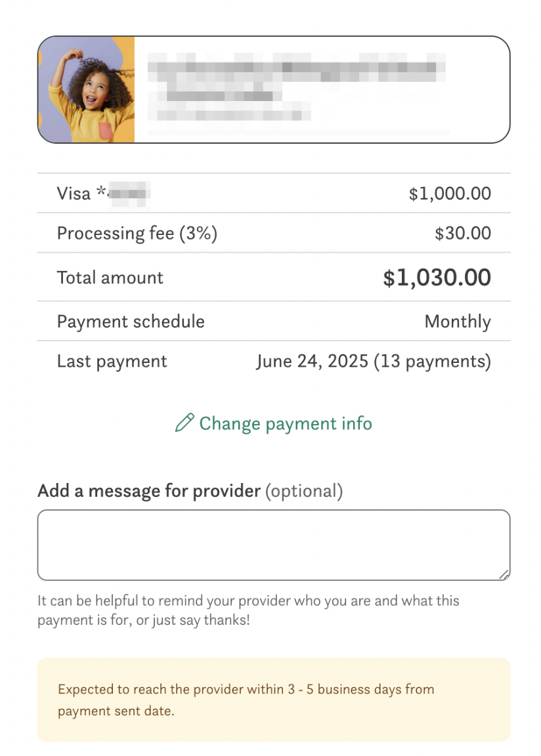Select the Visa card label
Viewport: 541px width, 756px height.
74,194
